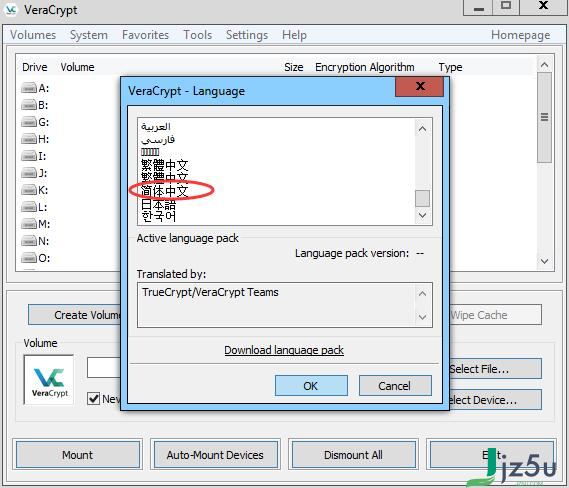Open the Help menu

coord(294,35)
